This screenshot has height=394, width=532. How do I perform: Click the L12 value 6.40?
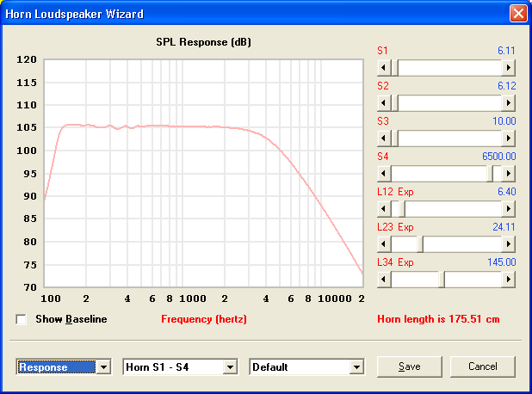tap(506, 192)
